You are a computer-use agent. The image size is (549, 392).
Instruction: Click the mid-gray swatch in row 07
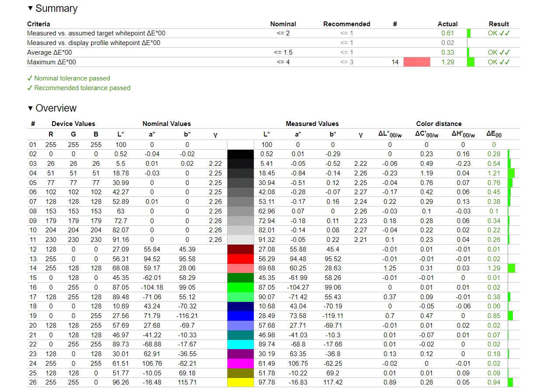(x=241, y=202)
